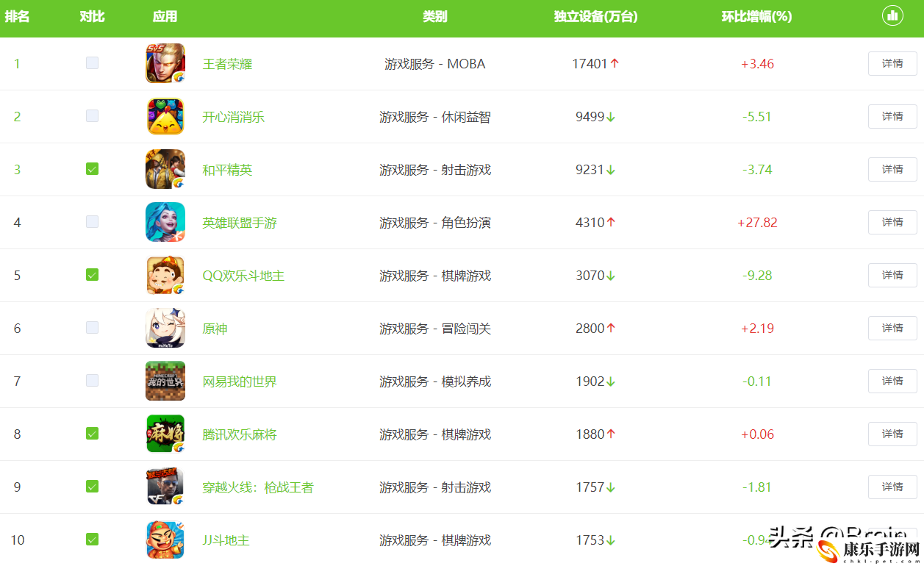
Task: Click the JJ斗地主 app icon
Action: [x=165, y=540]
